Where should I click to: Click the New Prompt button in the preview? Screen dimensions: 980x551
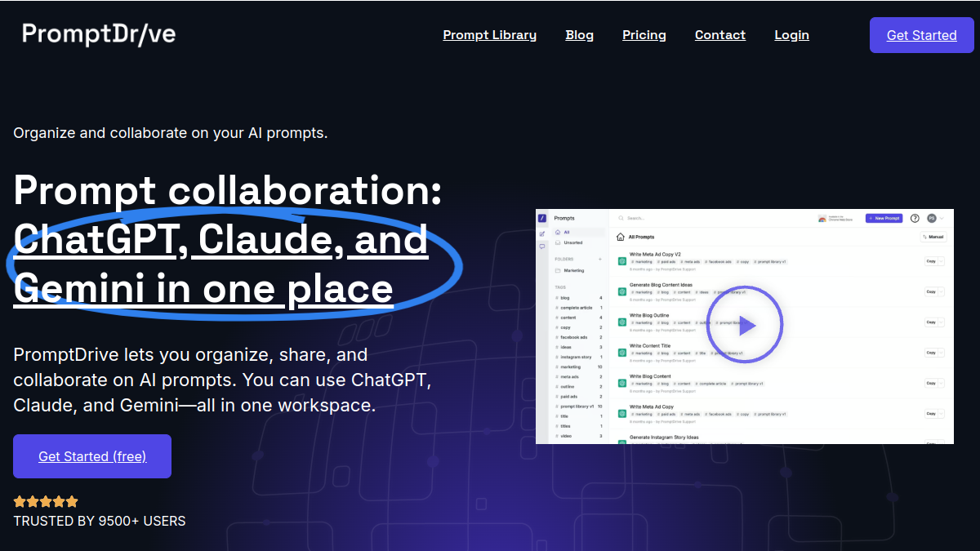pyautogui.click(x=884, y=219)
